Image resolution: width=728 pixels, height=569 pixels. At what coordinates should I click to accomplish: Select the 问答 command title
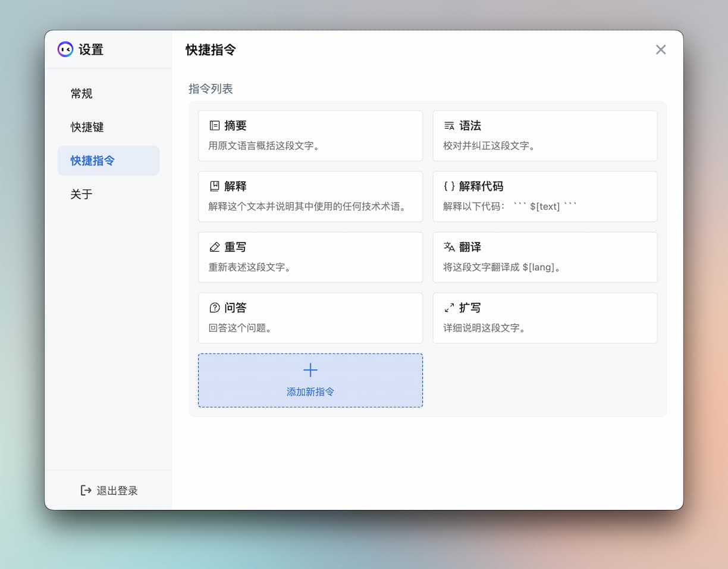pyautogui.click(x=236, y=308)
